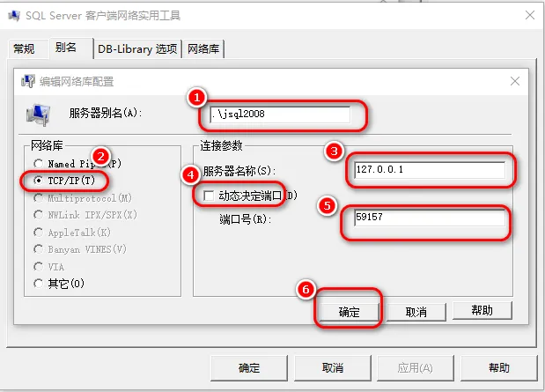This screenshot has height=392, width=545.
Task: Click 确定 in the edit configuration dialog
Action: pyautogui.click(x=349, y=312)
